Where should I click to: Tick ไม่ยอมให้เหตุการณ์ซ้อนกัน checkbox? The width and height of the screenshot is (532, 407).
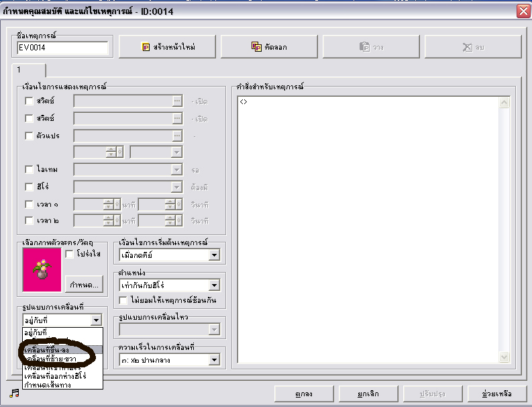(x=123, y=300)
